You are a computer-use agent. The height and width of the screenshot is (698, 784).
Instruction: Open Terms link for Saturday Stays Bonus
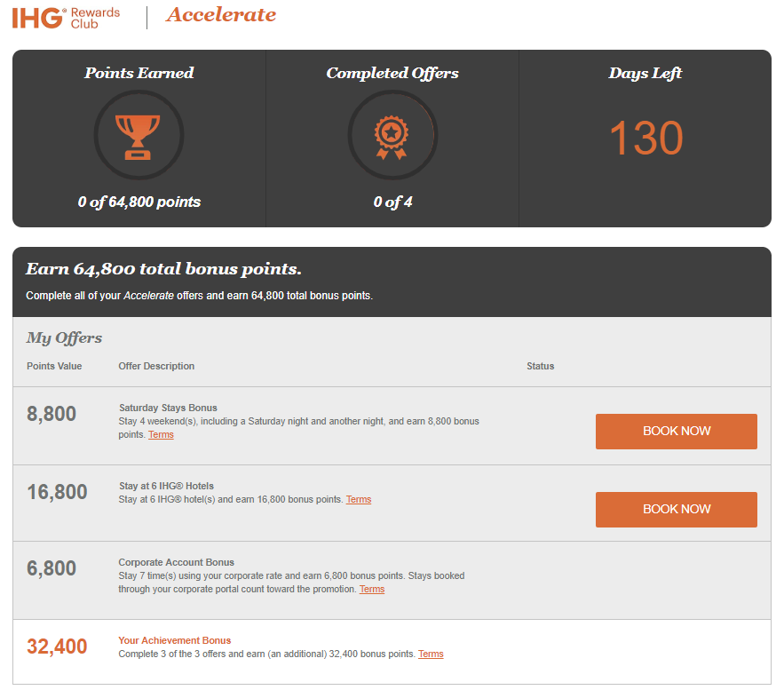click(x=161, y=434)
